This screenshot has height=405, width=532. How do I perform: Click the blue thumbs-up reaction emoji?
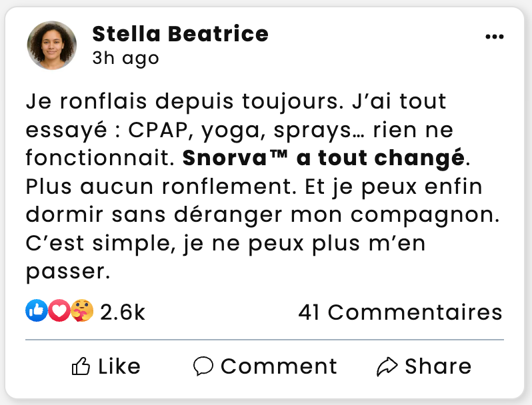[37, 310]
